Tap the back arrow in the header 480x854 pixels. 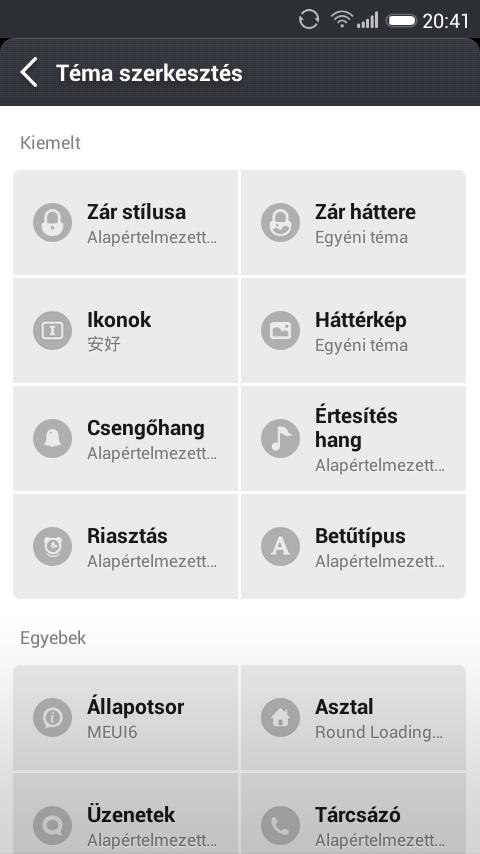tap(29, 72)
